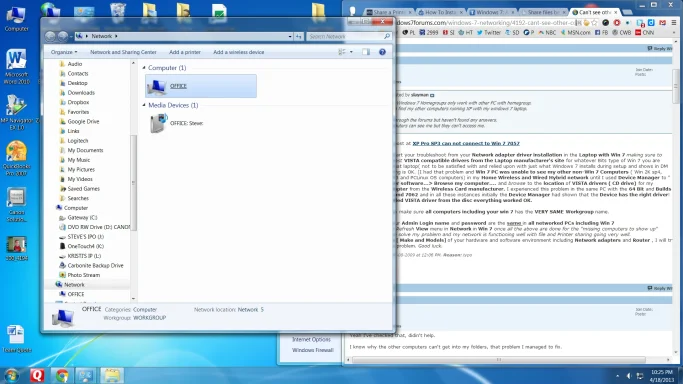This screenshot has width=683, height=384.
Task: Click the Network breadcrumb arrow
Action: coord(116,36)
